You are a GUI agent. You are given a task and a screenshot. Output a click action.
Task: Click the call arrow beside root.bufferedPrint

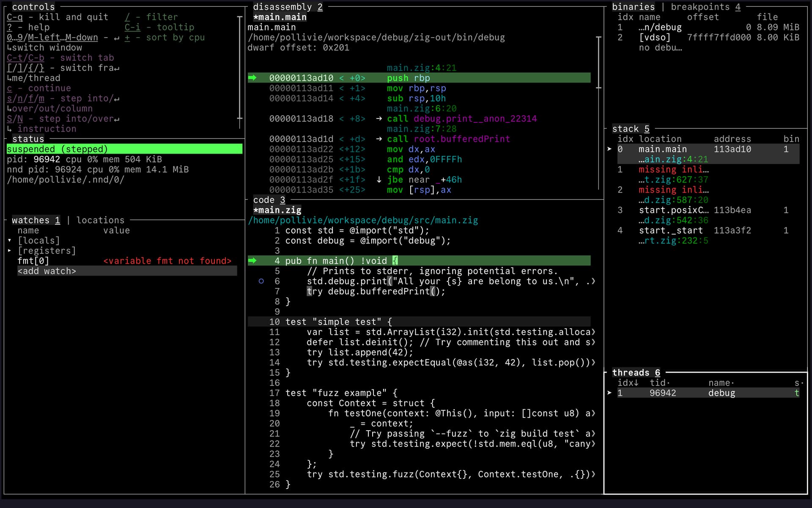(x=379, y=139)
